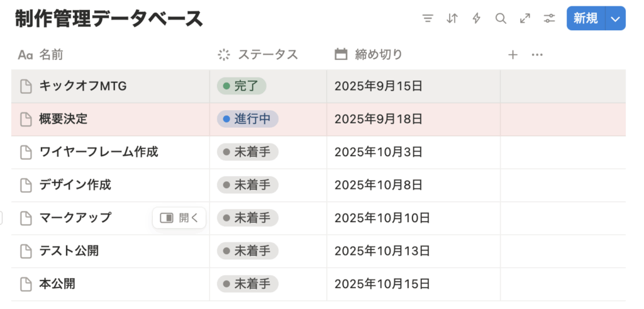This screenshot has height=309, width=644.
Task: Open 未着手 status of ワイヤーフレーム作成
Action: pos(248,152)
